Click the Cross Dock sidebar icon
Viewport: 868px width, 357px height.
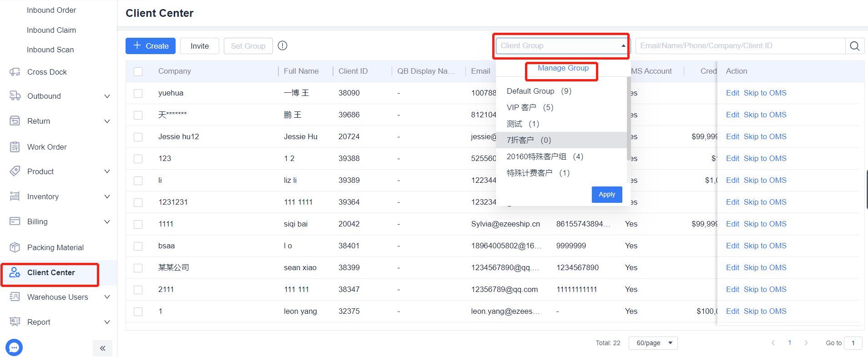pos(15,72)
